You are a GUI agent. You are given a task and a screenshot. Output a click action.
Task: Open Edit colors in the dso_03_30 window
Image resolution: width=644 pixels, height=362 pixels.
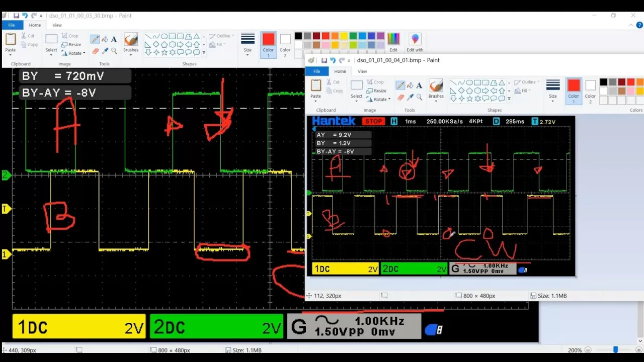[x=393, y=42]
